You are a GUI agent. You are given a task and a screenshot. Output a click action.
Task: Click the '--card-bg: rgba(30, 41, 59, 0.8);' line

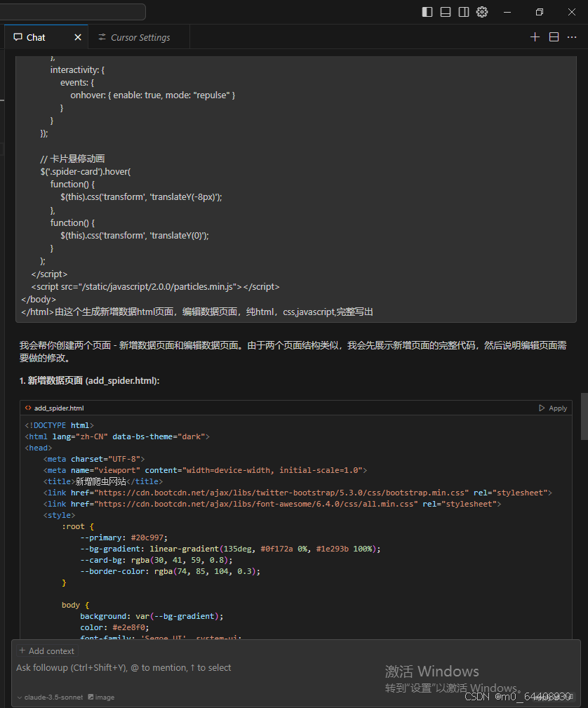tap(156, 561)
